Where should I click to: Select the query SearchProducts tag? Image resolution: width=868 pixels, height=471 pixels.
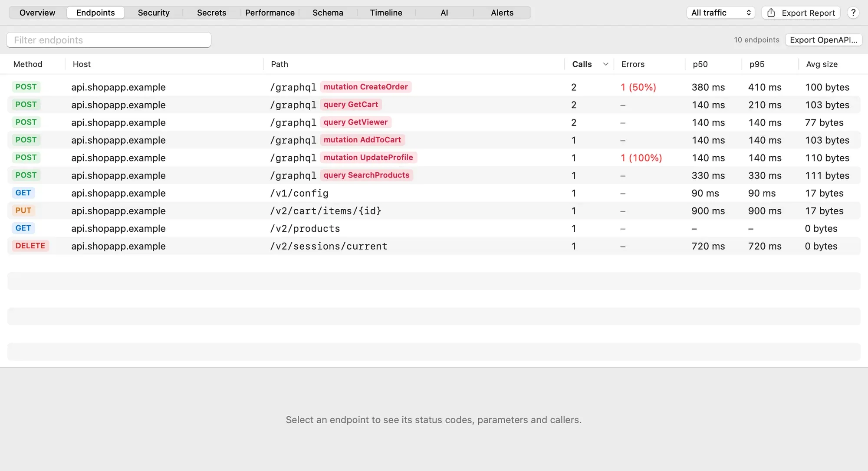366,175
